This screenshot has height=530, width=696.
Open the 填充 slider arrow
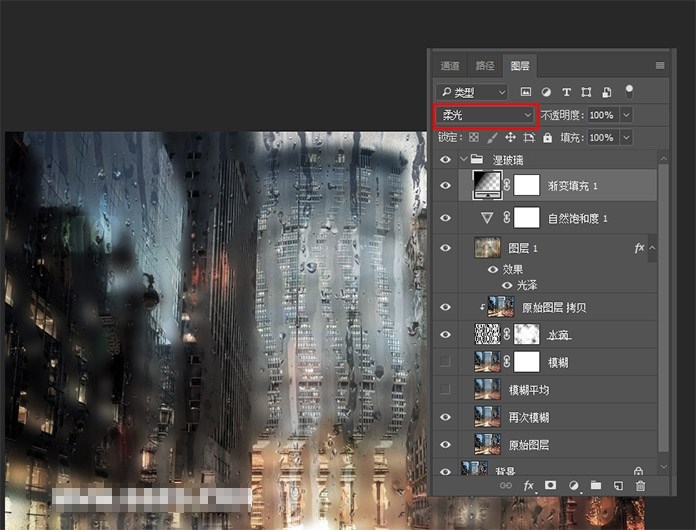coord(626,138)
